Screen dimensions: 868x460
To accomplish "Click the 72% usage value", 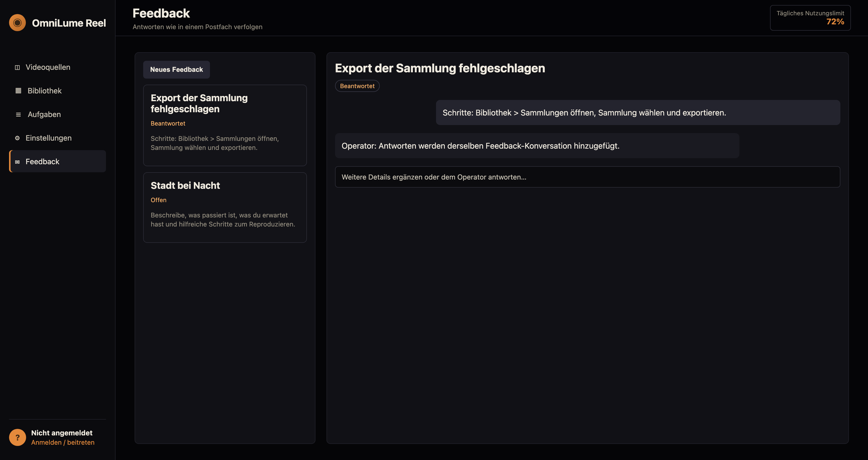I will coord(835,22).
